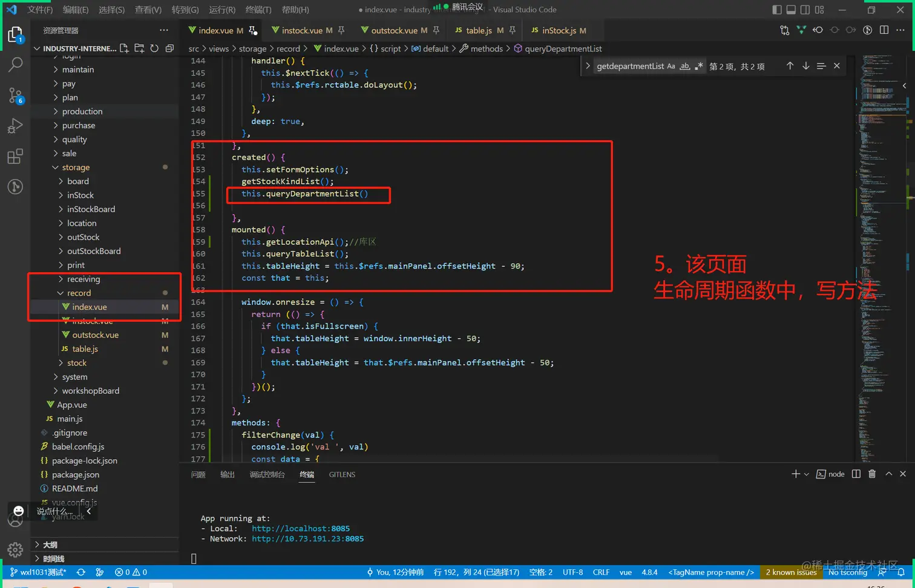The image size is (915, 588).
Task: Collapse all folders in the explorer
Action: coord(169,48)
